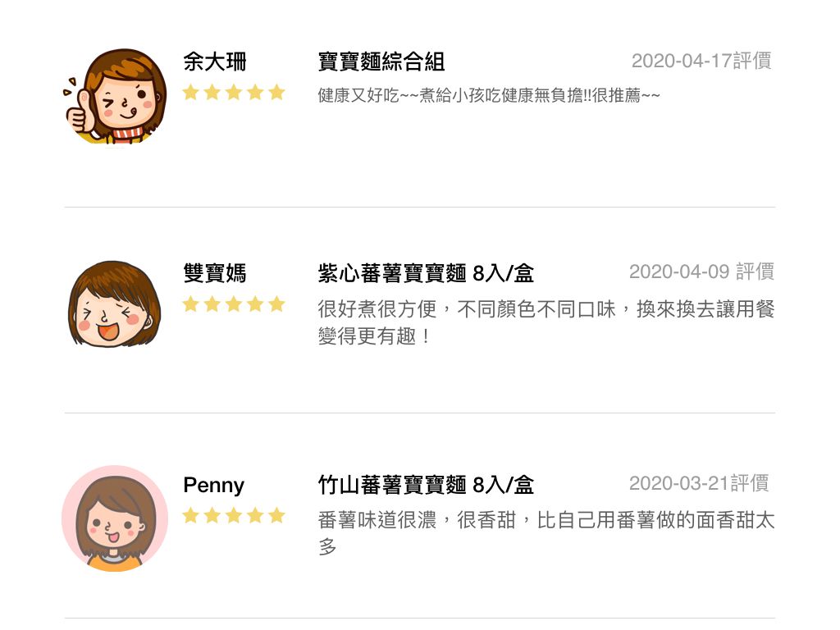This screenshot has width=840, height=630.
Task: Click reviewer name 雙寶媽
Action: coord(215,273)
